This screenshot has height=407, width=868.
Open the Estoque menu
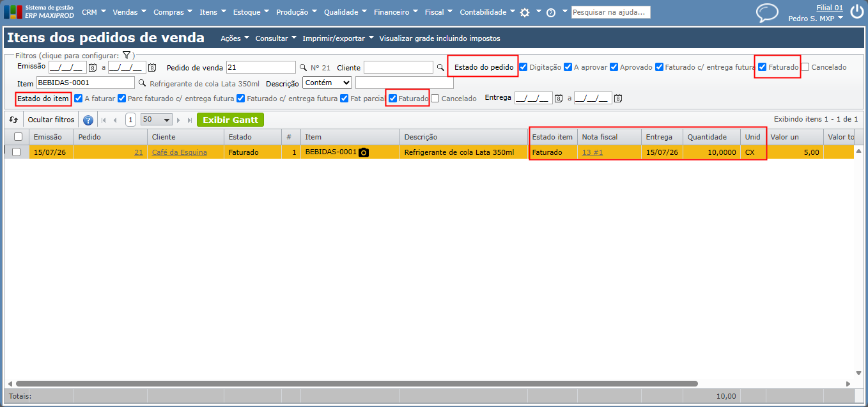coord(251,12)
